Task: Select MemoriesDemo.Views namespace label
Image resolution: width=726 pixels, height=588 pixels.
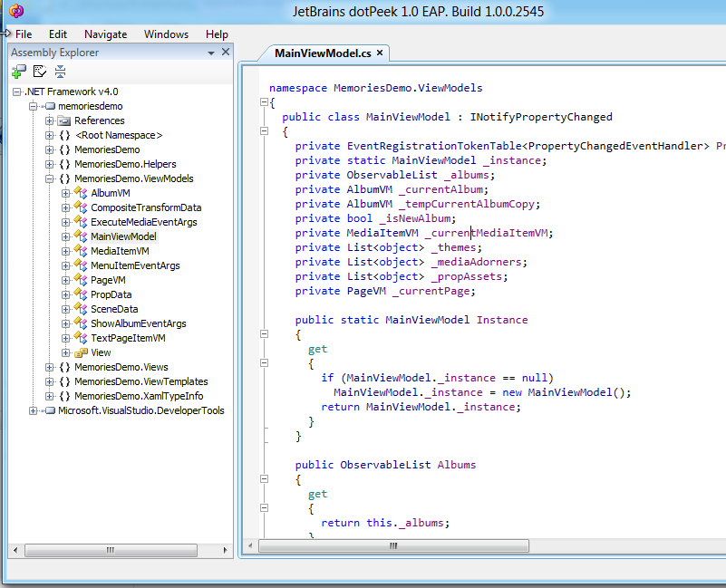Action: [x=121, y=367]
